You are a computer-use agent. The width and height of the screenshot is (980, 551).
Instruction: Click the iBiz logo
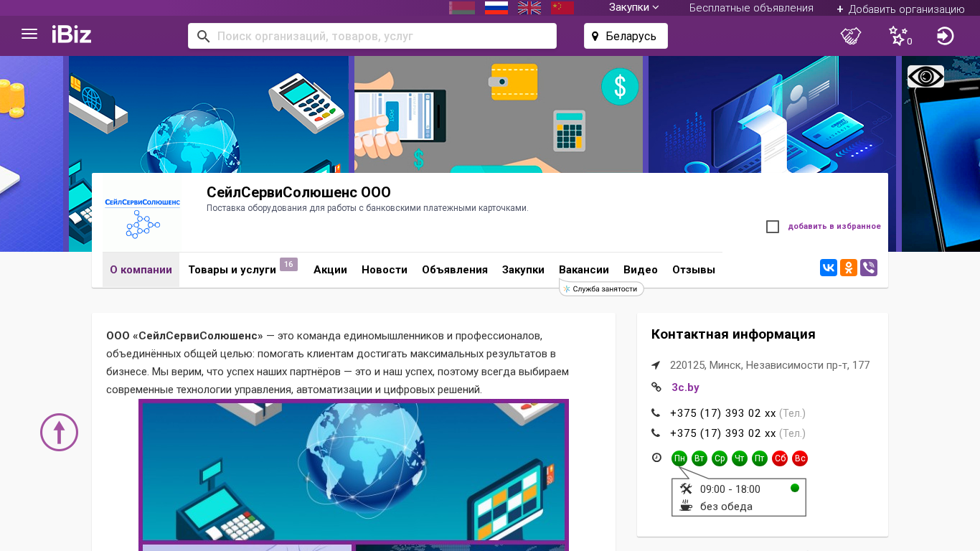point(72,34)
